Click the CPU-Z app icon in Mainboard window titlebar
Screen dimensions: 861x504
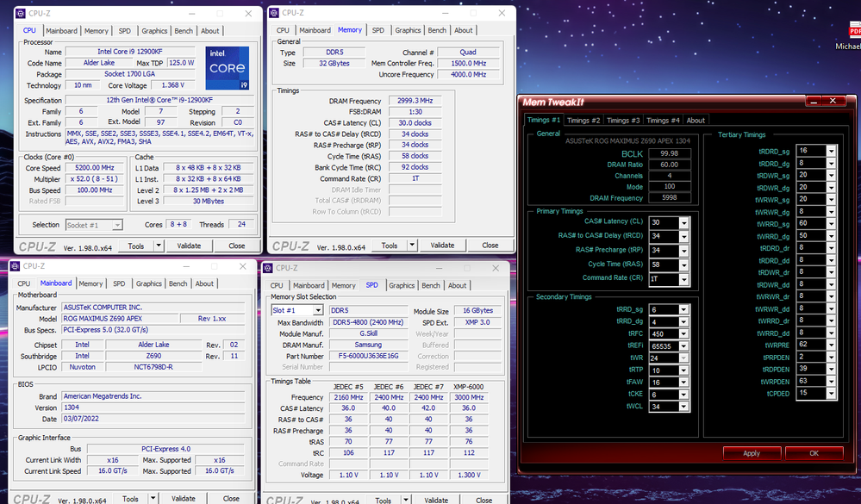pyautogui.click(x=15, y=265)
